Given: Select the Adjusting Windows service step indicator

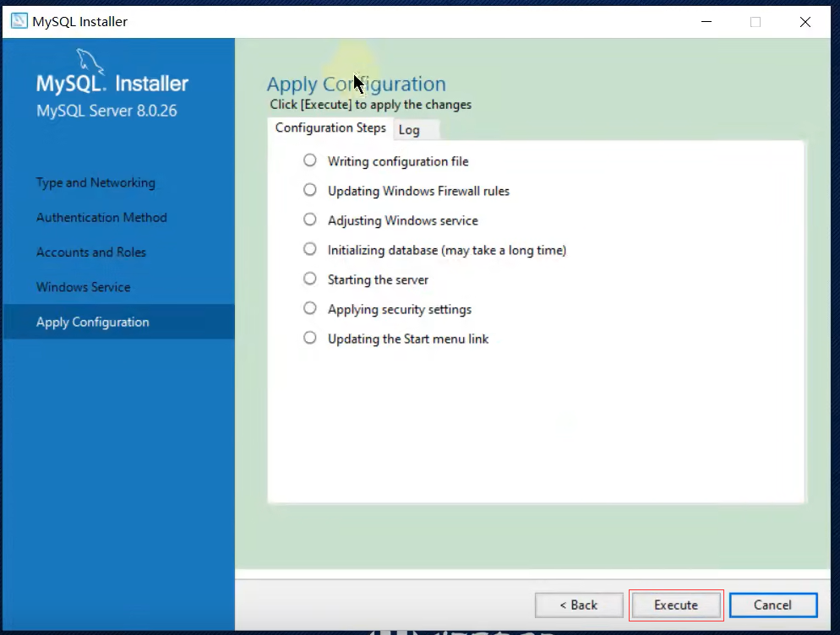Looking at the screenshot, I should click(310, 220).
